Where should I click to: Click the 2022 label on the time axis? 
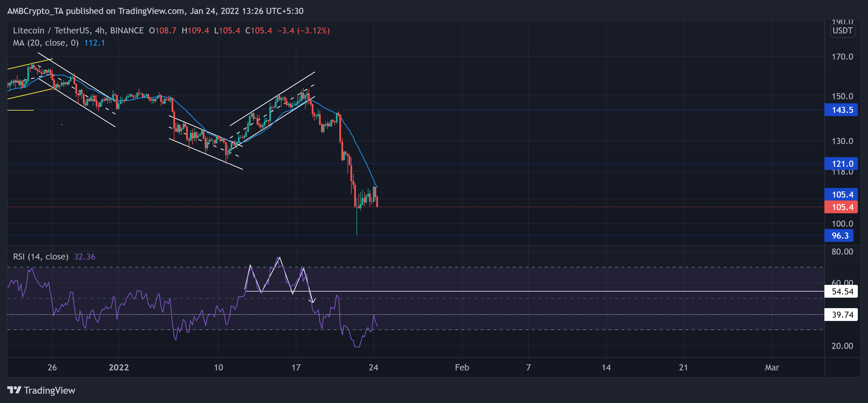(119, 368)
